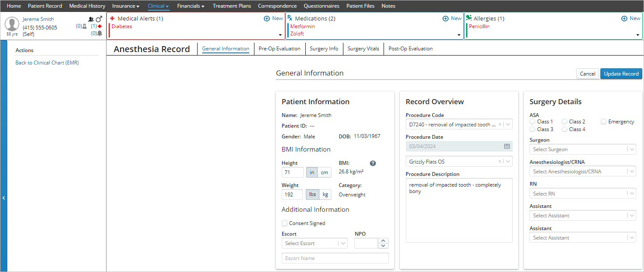Screen dimensions: 644x272
Task: Click the patient avatar photo icon
Action: point(12,24)
